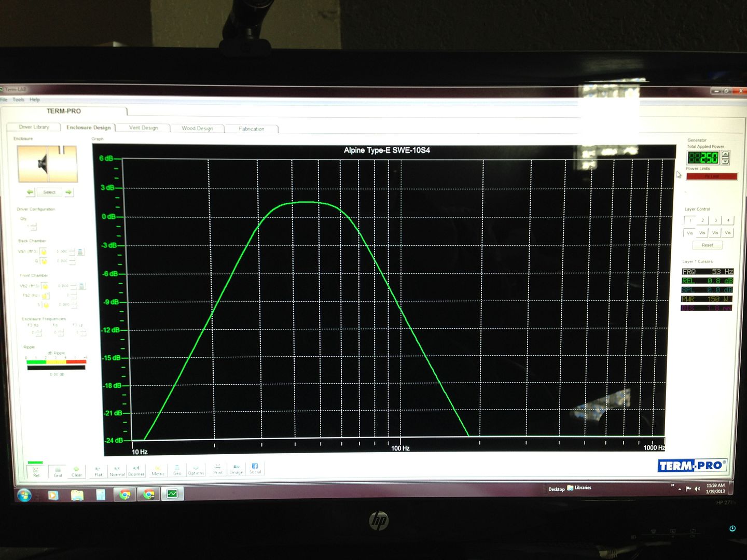Export graph with the Image icon
747x560 pixels.
coord(237,470)
